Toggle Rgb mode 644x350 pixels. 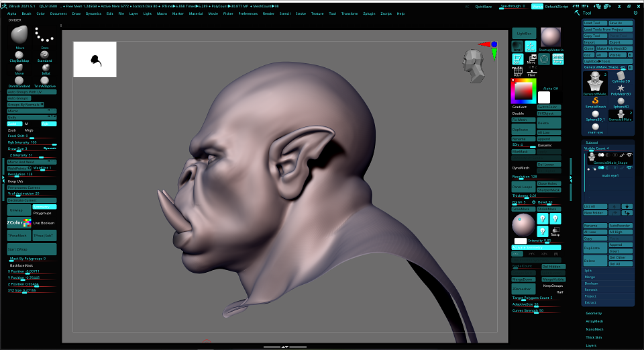(x=49, y=124)
